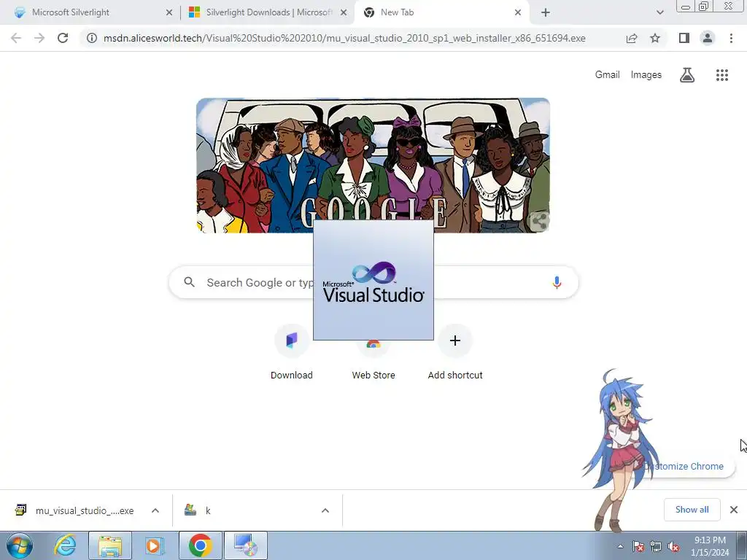The height and width of the screenshot is (560, 747).
Task: Click the Visual Studio splash screen
Action: tap(373, 280)
